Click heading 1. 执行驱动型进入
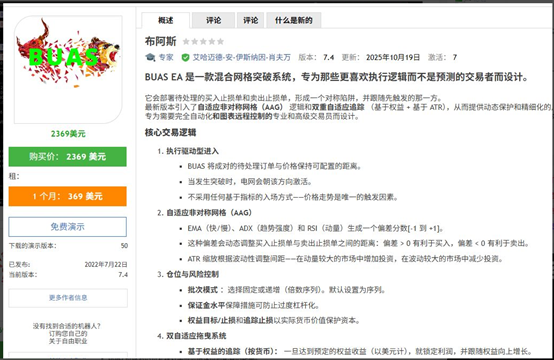The width and height of the screenshot is (554, 360). tap(188, 151)
